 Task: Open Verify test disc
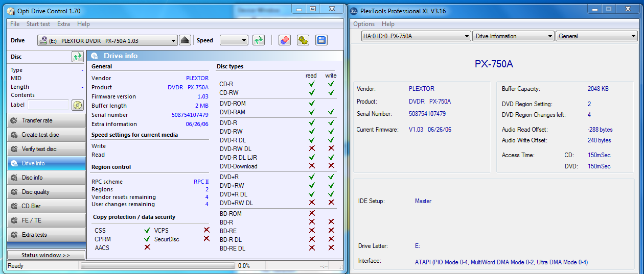pyautogui.click(x=47, y=149)
